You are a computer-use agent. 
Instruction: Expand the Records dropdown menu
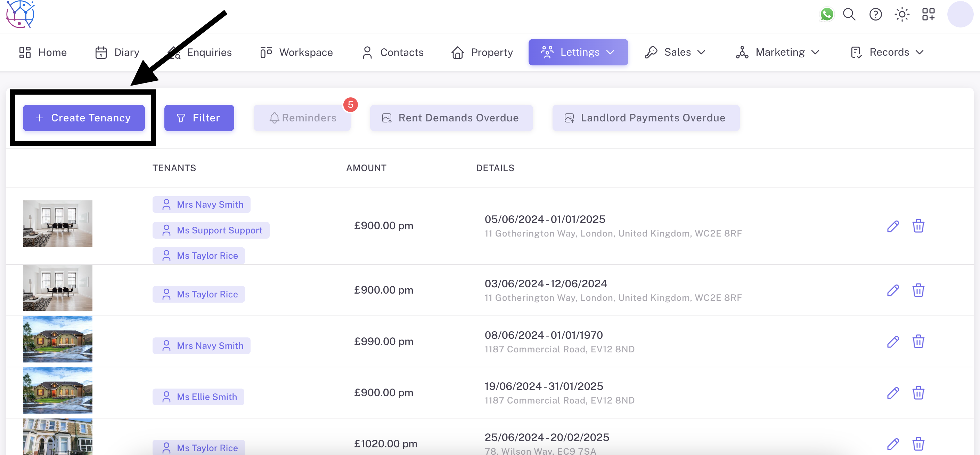(887, 52)
